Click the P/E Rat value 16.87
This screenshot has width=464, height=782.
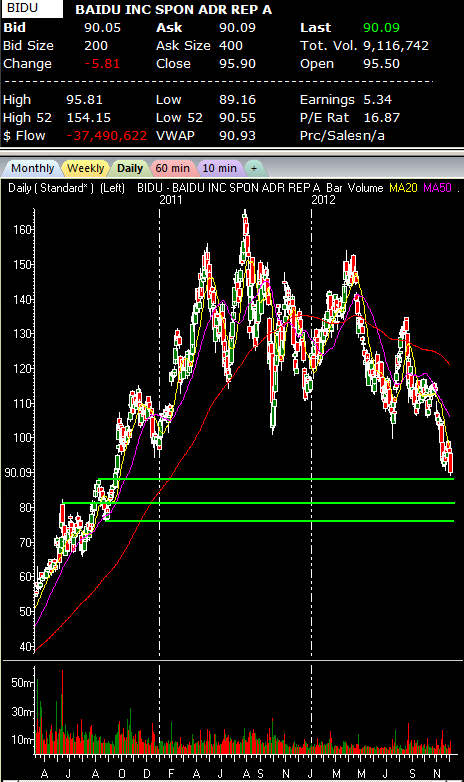pos(381,118)
